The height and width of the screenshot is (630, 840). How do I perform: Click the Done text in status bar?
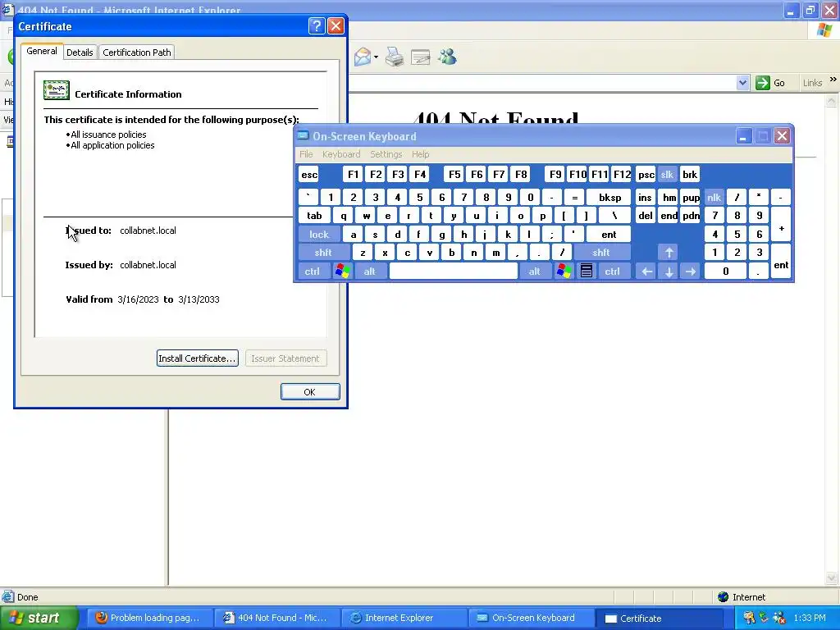27,597
